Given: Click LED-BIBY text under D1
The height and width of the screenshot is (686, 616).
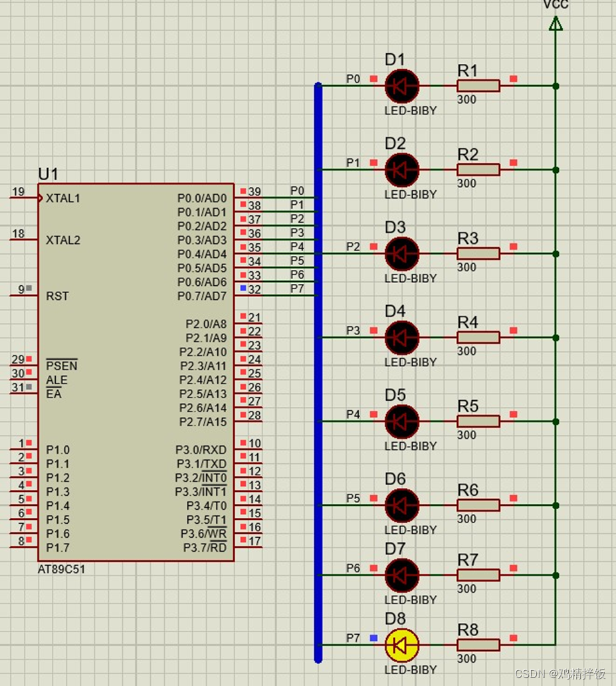Looking at the screenshot, I should [411, 111].
